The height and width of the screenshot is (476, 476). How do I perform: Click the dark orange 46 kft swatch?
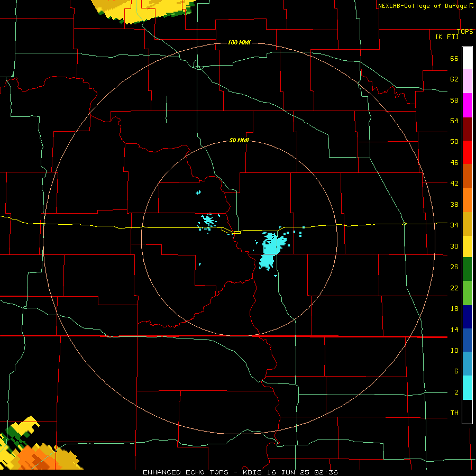(x=467, y=176)
